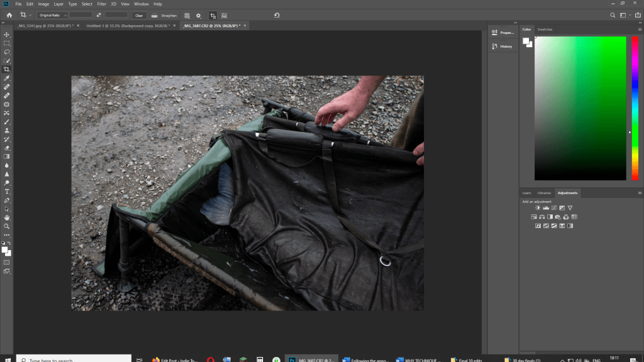Open the Color panel options menu
Viewport: 644px width, 362px height.
pos(639,30)
